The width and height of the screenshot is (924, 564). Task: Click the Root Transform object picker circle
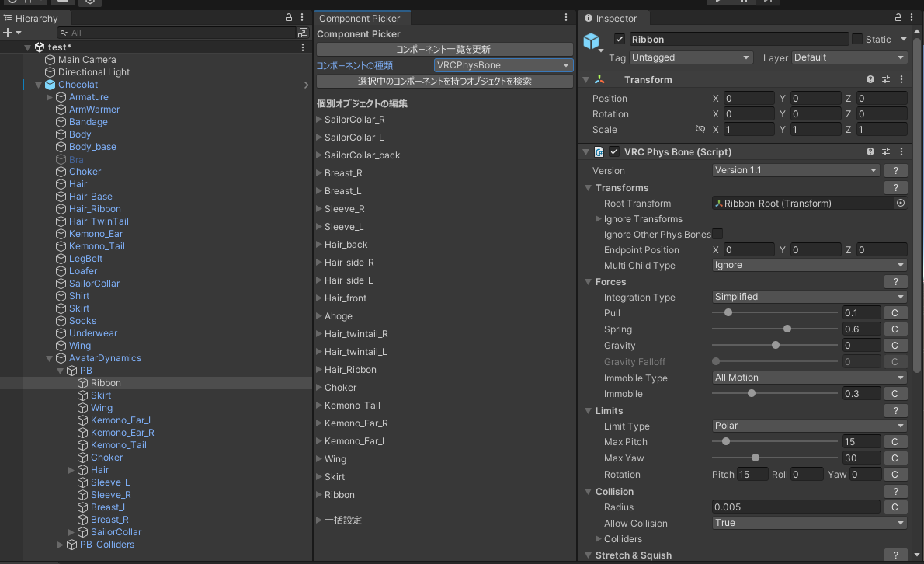coord(900,203)
